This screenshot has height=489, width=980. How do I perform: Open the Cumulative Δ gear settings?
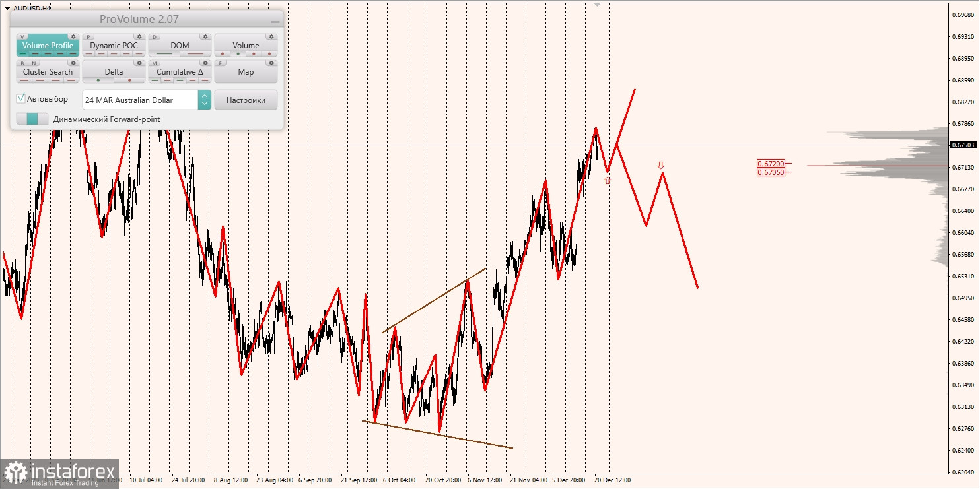tap(205, 63)
